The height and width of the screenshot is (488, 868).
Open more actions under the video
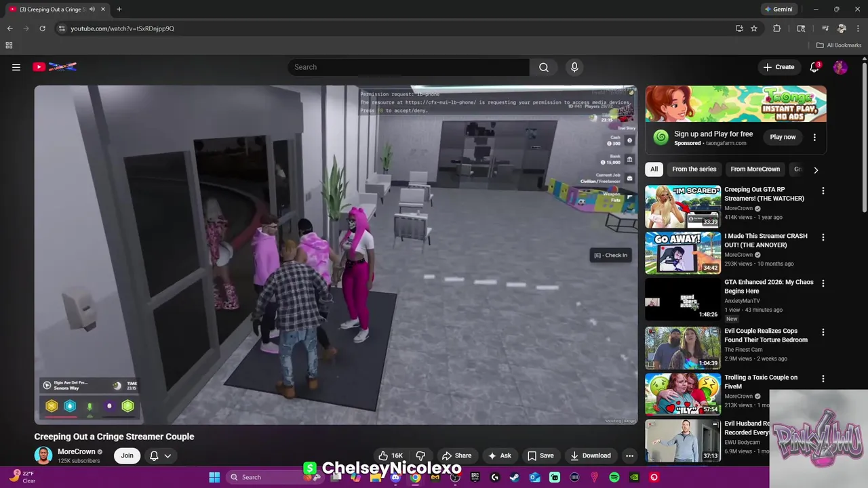tap(629, 455)
